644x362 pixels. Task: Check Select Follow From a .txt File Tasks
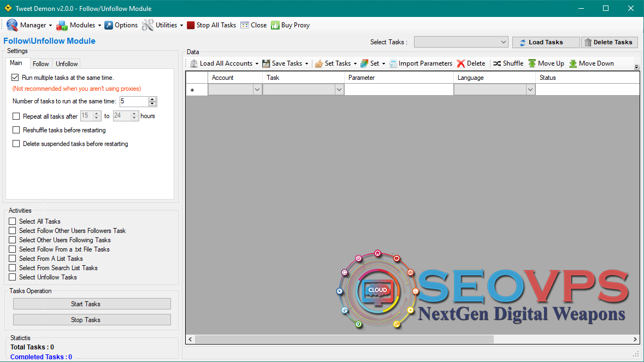(13, 249)
